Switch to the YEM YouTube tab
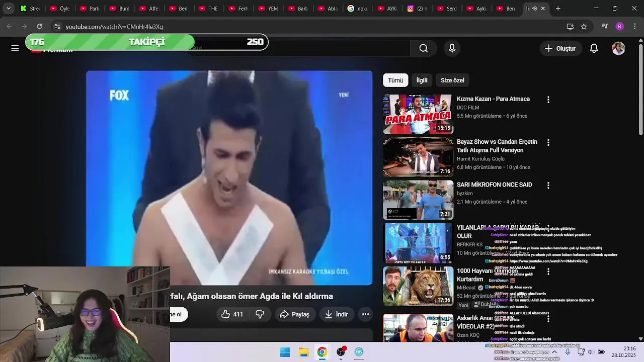The height and width of the screenshot is (362, 644). pos(269,9)
